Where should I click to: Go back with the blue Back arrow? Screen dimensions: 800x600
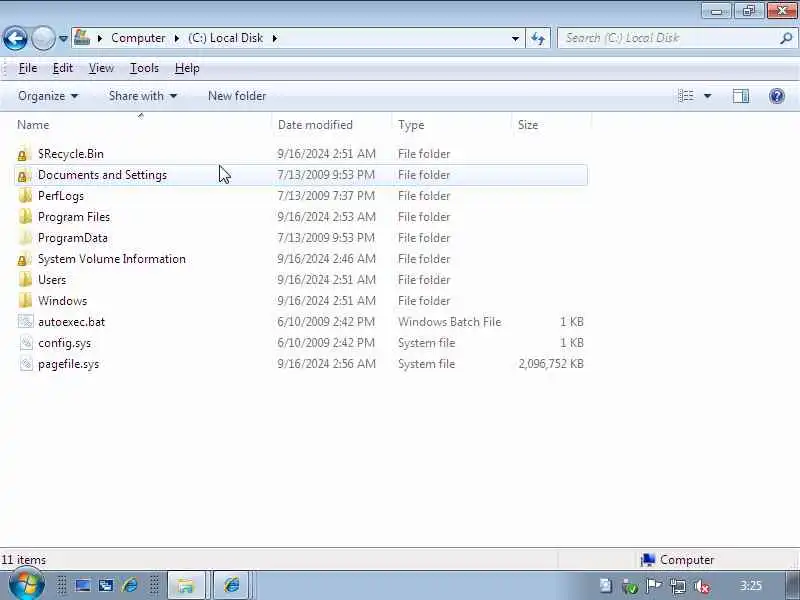point(15,38)
